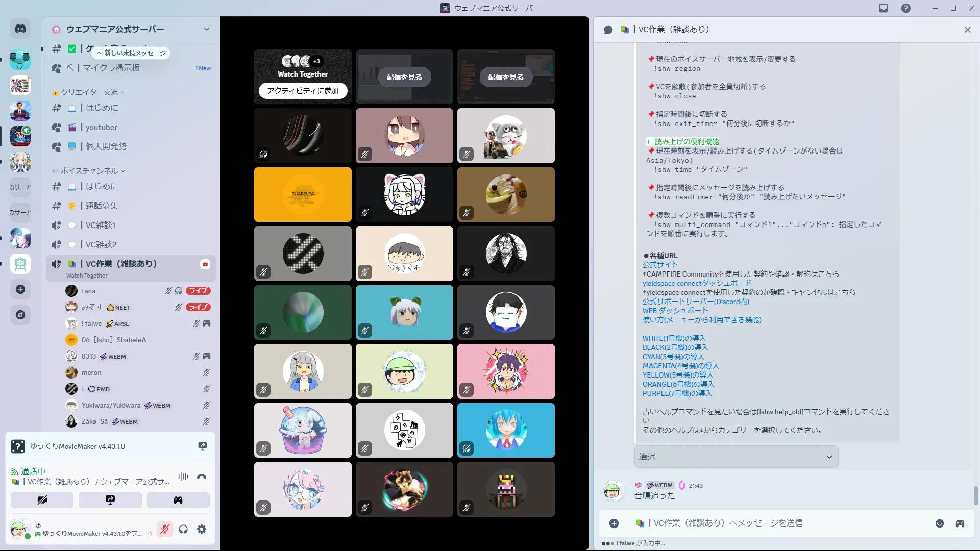Add a server with plus icon
Screen dimensions: 980x551
pyautogui.click(x=20, y=290)
